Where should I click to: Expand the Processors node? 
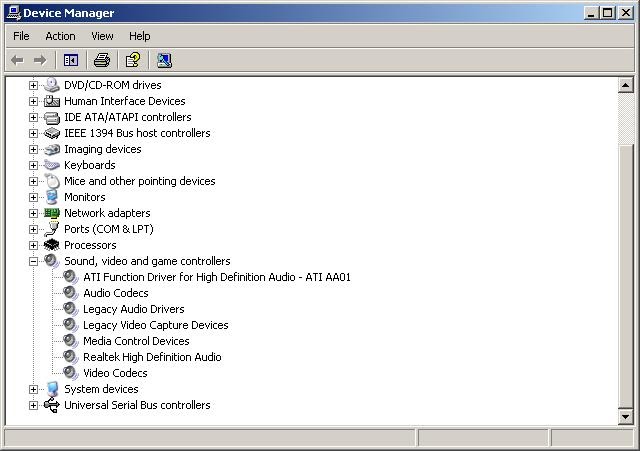33,245
